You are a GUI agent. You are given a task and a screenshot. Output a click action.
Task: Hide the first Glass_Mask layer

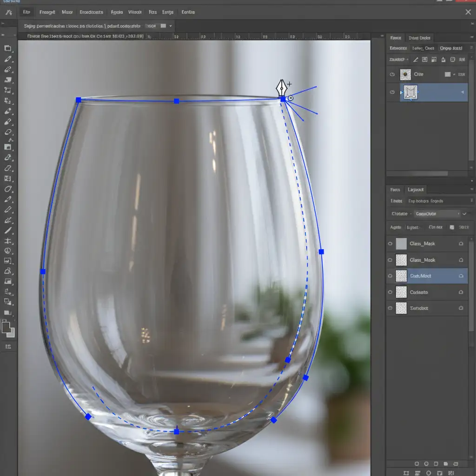(x=390, y=244)
